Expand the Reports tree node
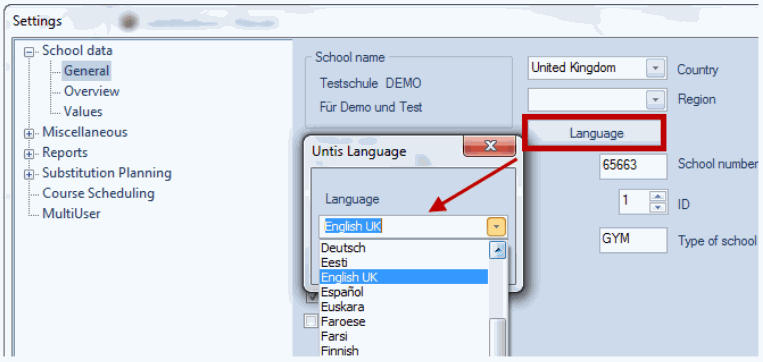The width and height of the screenshot is (763, 362). (x=30, y=154)
